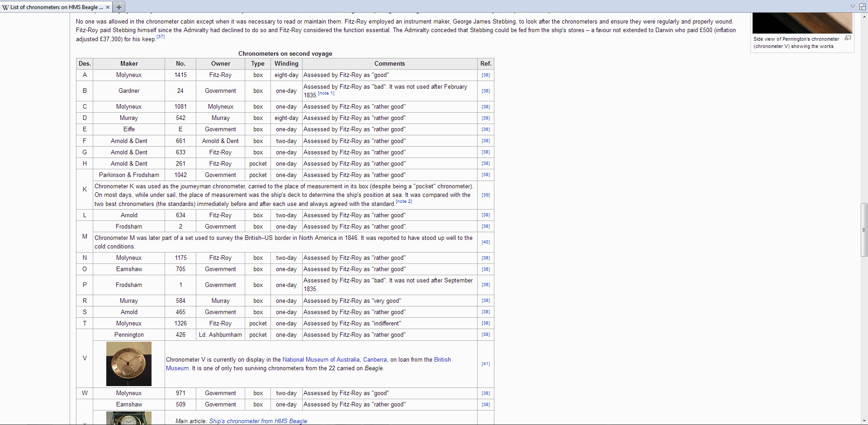Click the 'Pennington' maker cell
Screen dimensions: 868x425
coord(129,335)
